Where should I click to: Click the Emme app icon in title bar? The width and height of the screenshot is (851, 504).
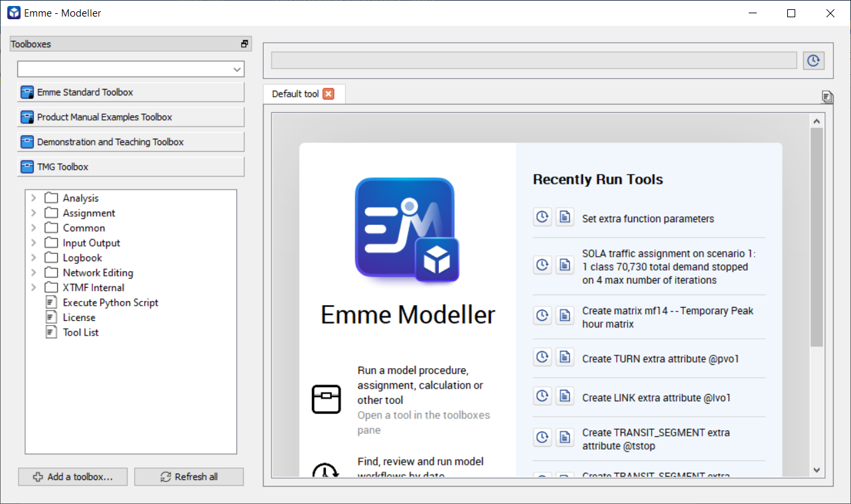(14, 13)
